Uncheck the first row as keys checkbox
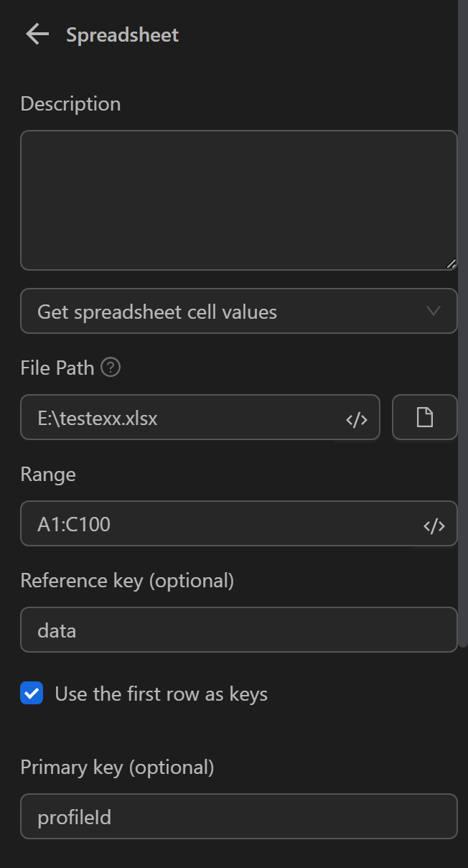This screenshot has width=468, height=868. [x=32, y=694]
